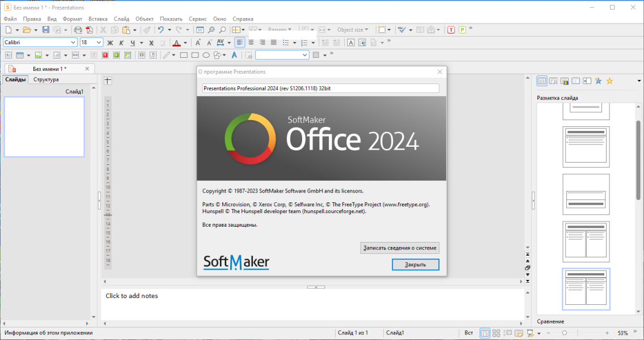Insert a picture frame from the object toolbar
The image size is (644, 340).
(x=38, y=55)
